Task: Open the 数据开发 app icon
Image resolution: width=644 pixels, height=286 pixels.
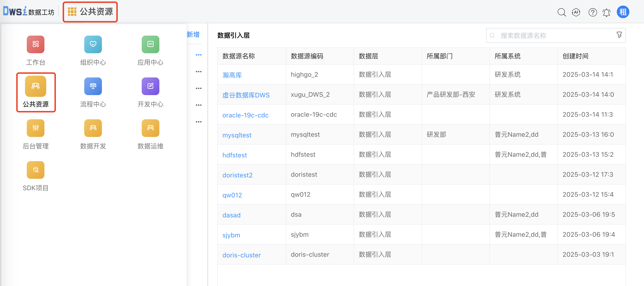Action: pos(93,128)
